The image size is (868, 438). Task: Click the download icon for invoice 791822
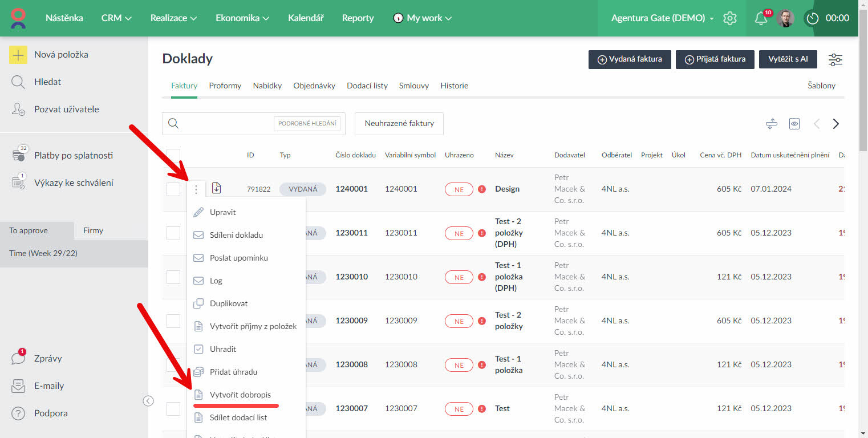[x=216, y=188]
